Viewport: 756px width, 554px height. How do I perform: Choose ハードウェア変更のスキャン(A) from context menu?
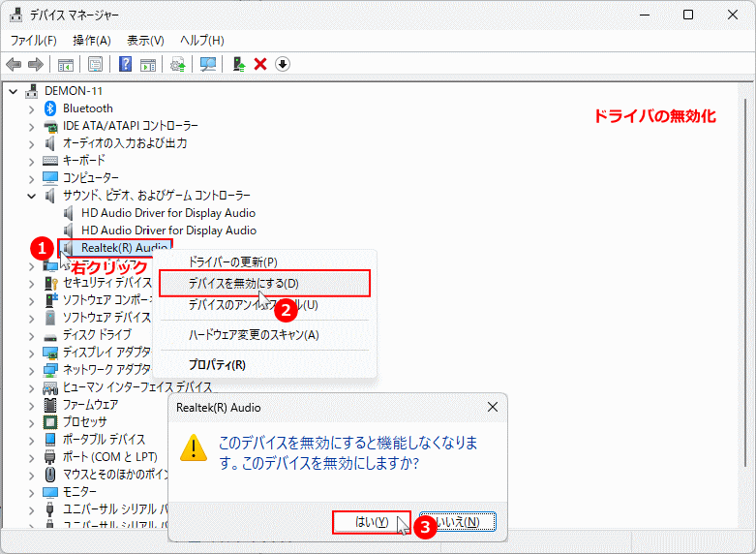pyautogui.click(x=264, y=335)
